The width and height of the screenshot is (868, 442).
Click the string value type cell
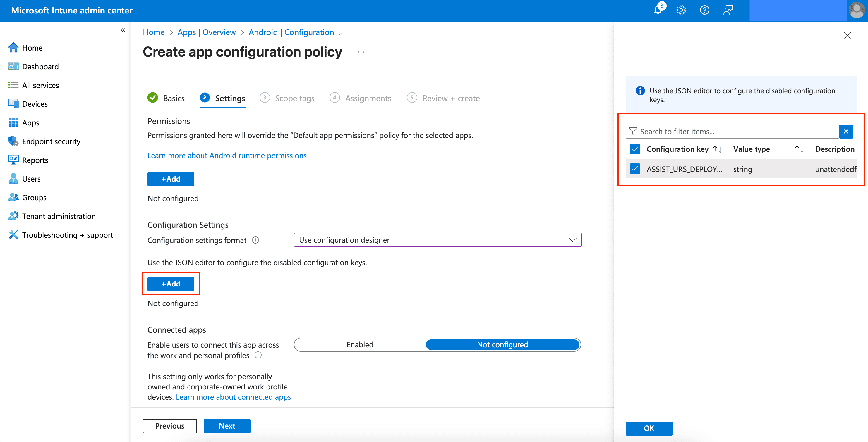click(x=743, y=169)
